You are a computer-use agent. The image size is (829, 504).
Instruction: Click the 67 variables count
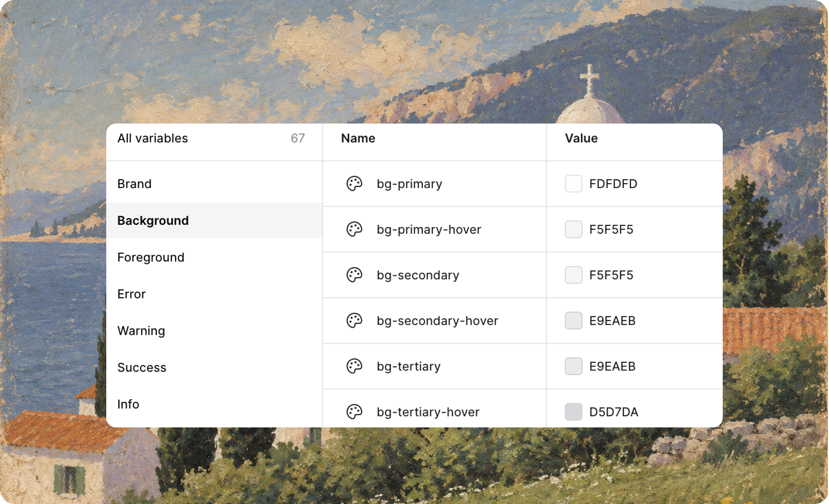click(x=298, y=138)
